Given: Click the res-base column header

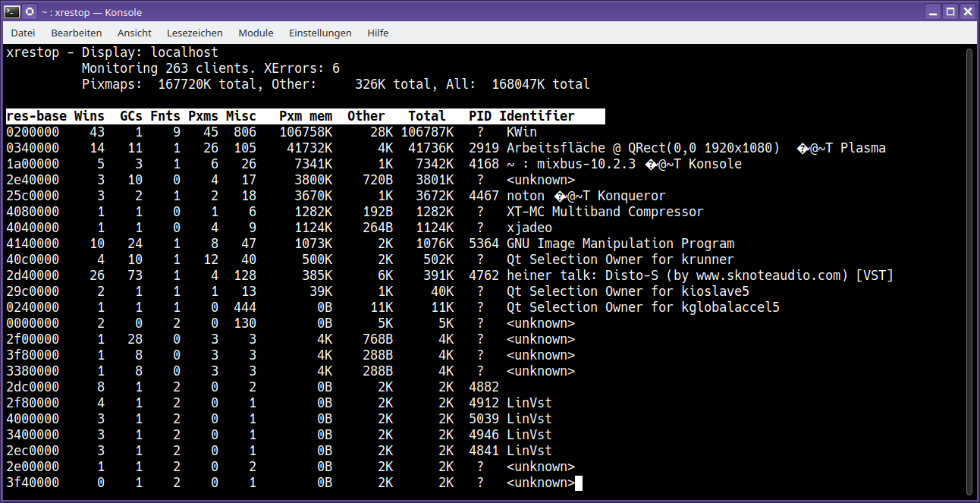Looking at the screenshot, I should (x=36, y=116).
